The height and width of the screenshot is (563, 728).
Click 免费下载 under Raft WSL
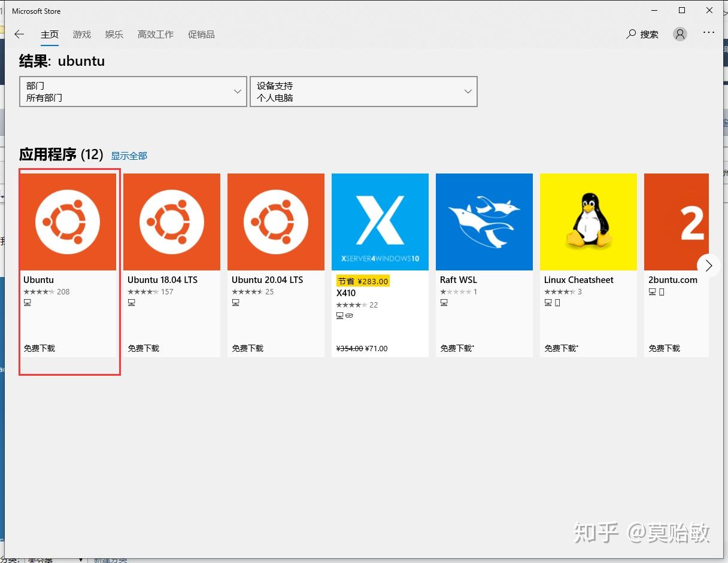pyautogui.click(x=457, y=348)
